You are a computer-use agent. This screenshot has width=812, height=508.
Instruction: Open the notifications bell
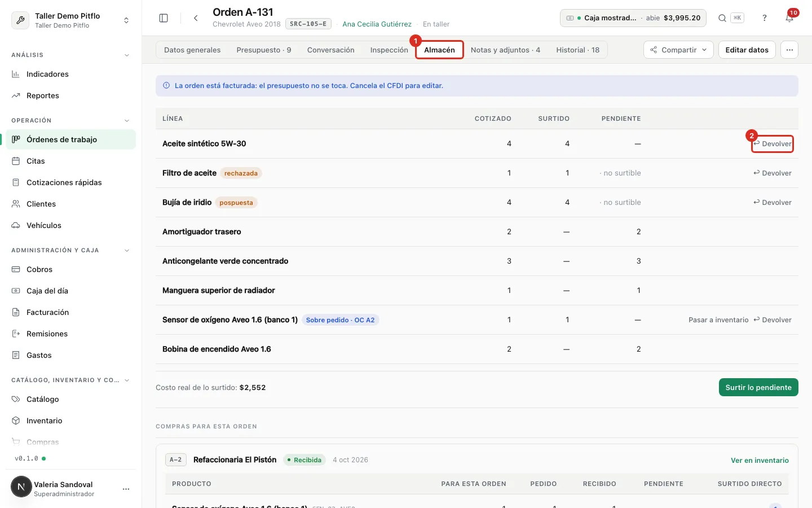[x=789, y=18]
